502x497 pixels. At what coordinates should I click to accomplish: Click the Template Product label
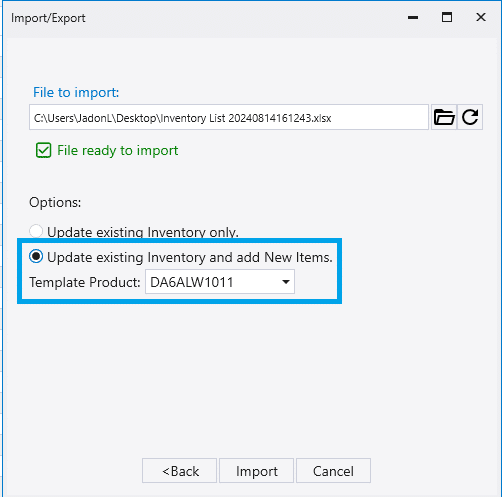point(85,282)
